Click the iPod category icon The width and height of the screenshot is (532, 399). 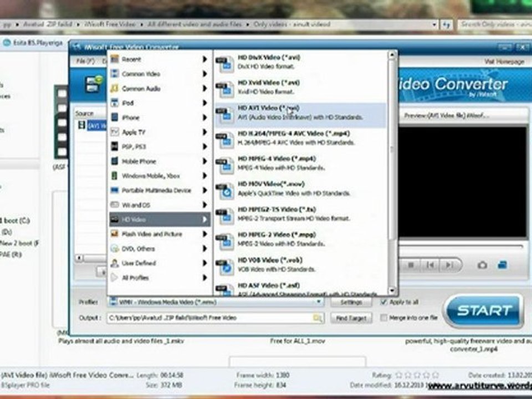115,103
